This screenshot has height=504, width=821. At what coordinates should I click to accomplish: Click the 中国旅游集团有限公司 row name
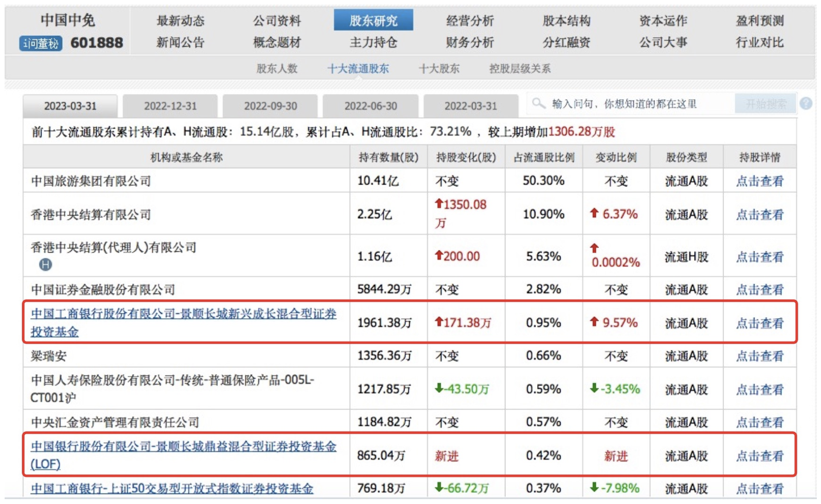[91, 181]
